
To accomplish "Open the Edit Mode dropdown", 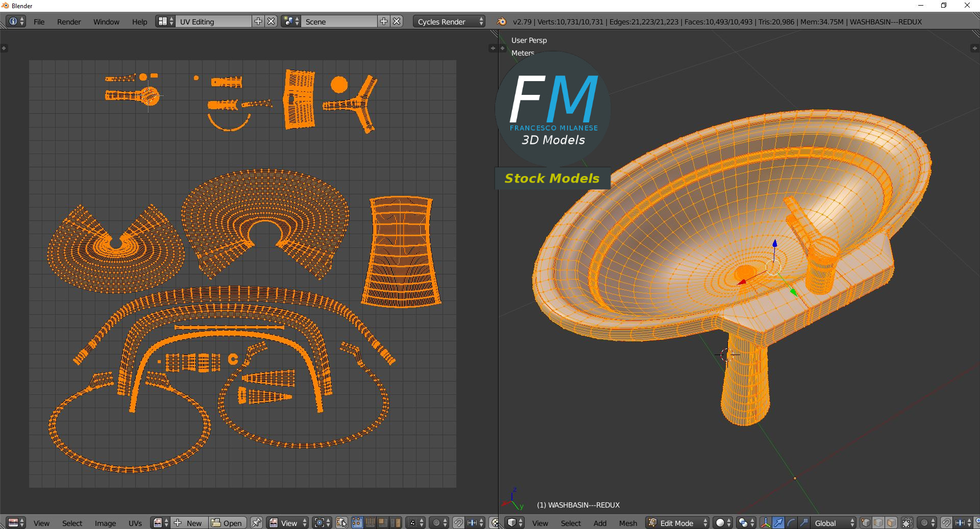I will 678,523.
